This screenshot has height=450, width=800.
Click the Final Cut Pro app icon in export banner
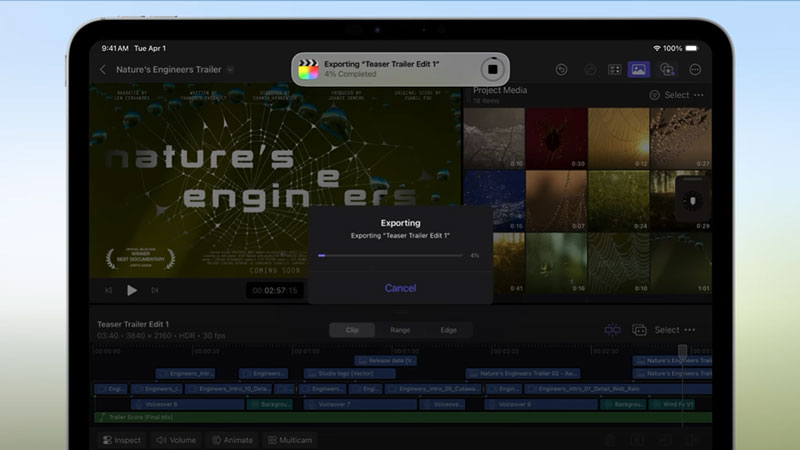click(x=308, y=69)
